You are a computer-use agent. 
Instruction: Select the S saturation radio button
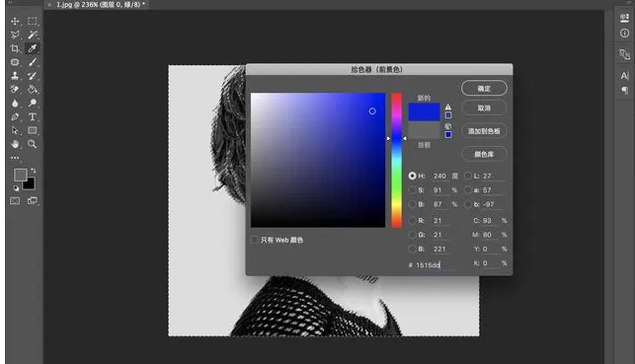click(412, 190)
